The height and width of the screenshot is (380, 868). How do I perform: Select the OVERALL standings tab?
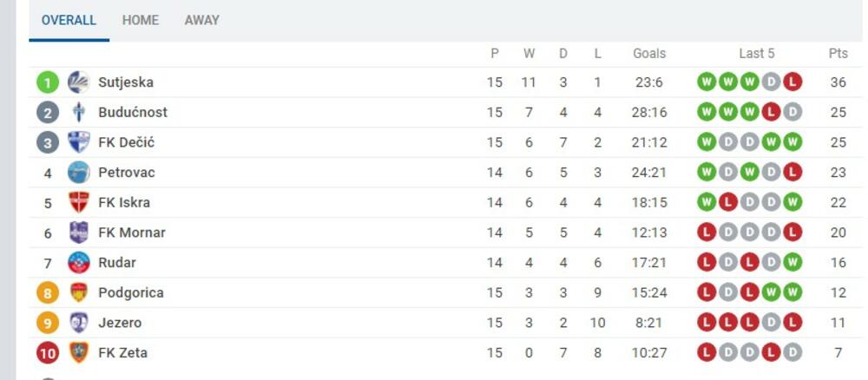coord(69,20)
